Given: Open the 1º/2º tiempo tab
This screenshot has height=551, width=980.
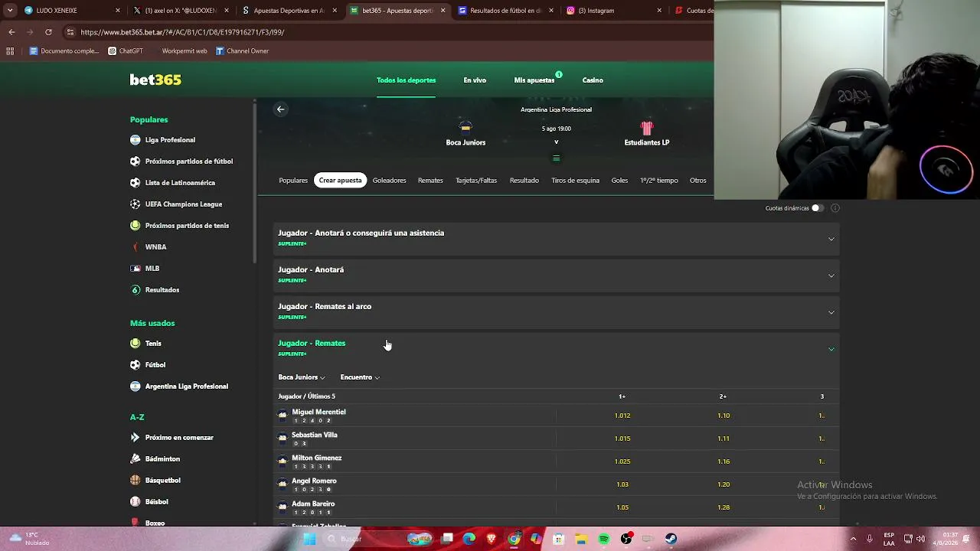Looking at the screenshot, I should [659, 181].
